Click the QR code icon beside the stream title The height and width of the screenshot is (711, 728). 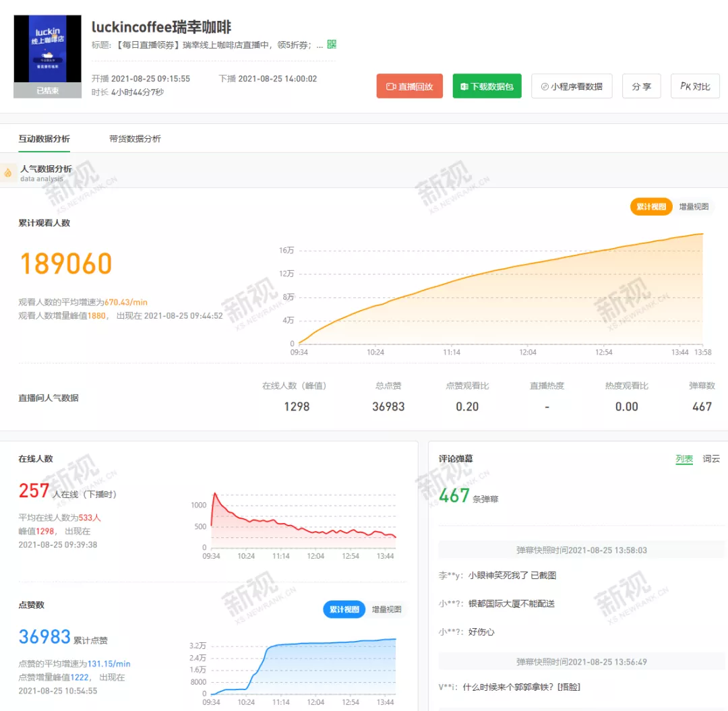331,44
